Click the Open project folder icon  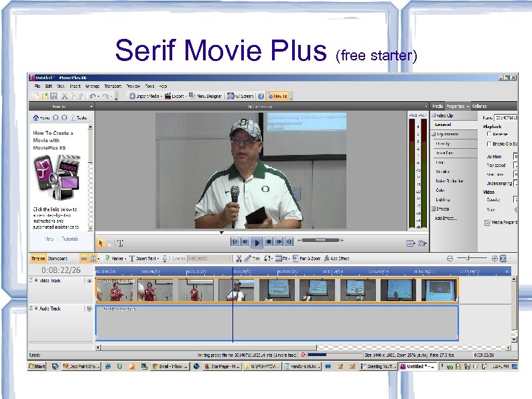(x=45, y=97)
